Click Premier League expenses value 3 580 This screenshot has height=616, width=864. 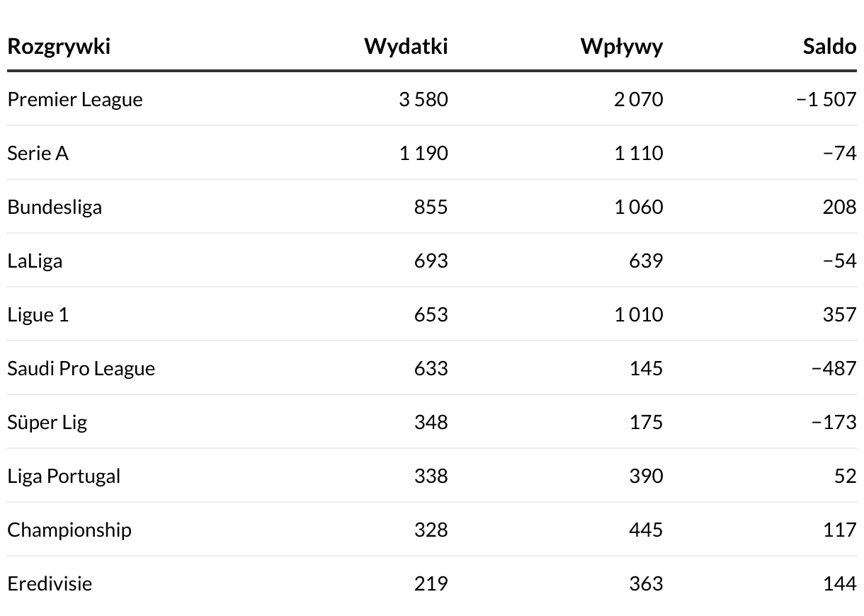pyautogui.click(x=424, y=99)
